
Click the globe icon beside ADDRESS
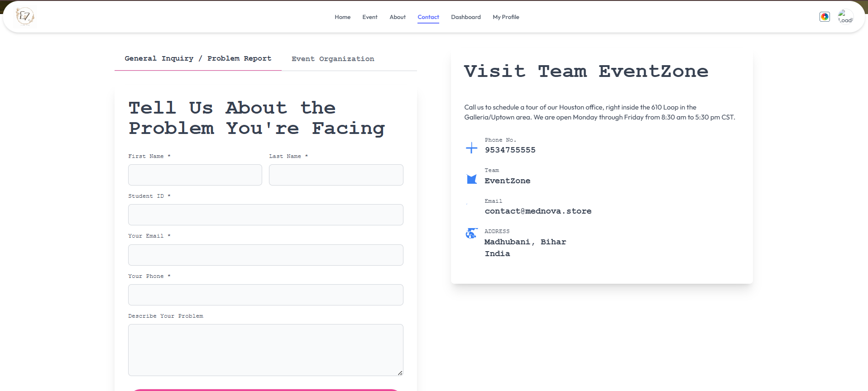471,233
